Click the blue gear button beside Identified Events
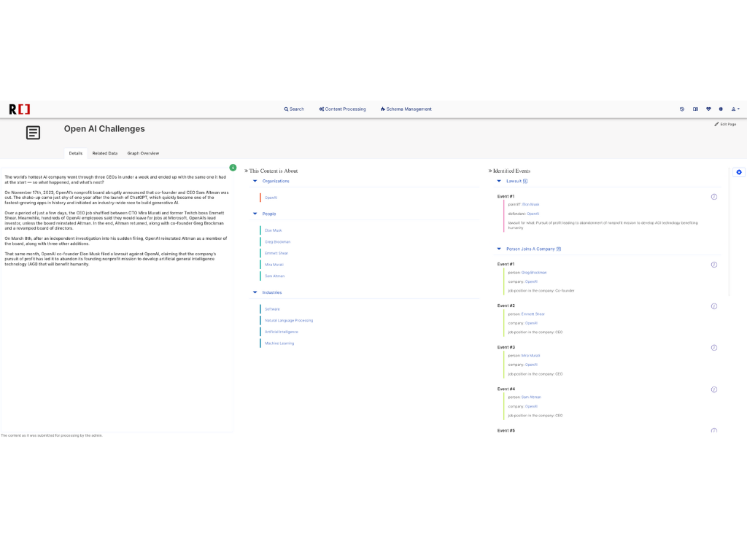 739,172
